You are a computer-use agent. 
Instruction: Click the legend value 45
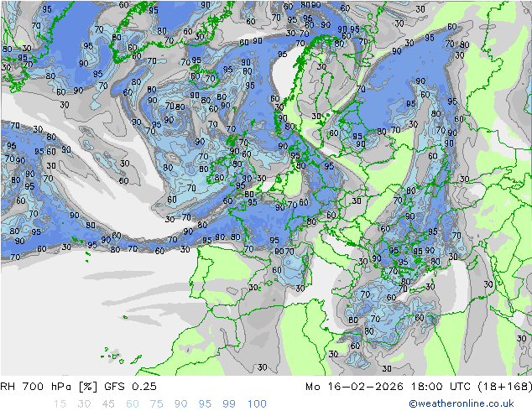coord(108,403)
